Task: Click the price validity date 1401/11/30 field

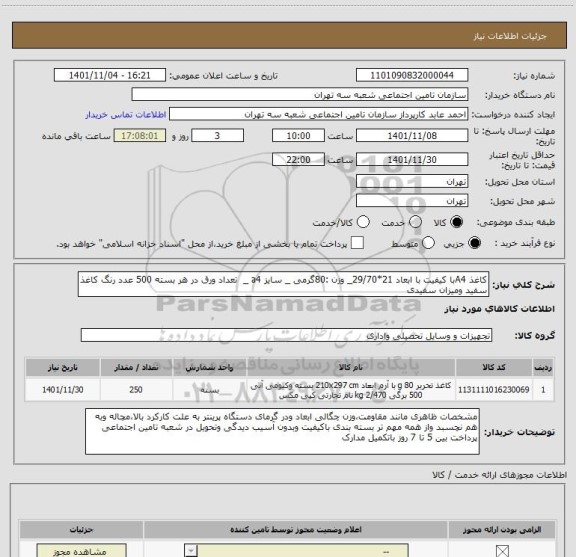Action: click(x=412, y=160)
